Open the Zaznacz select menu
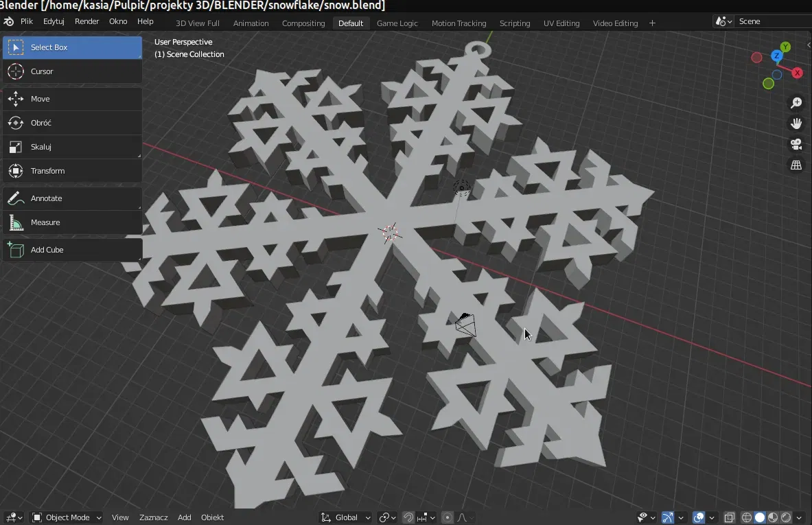Image resolution: width=812 pixels, height=525 pixels. click(x=153, y=517)
